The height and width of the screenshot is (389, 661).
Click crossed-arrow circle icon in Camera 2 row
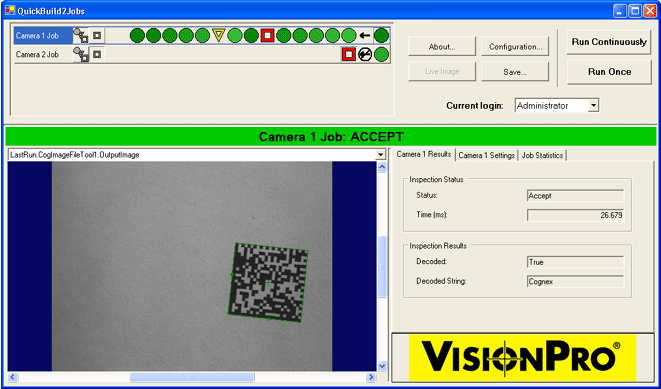365,55
